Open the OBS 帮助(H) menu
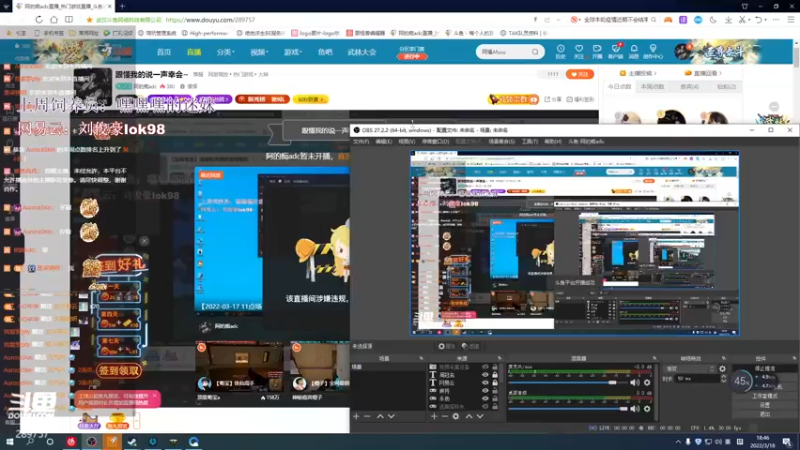The height and width of the screenshot is (450, 800). (553, 141)
